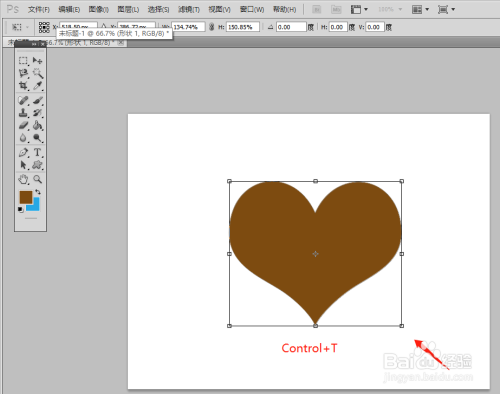Screen dimensions: 500x394
Task: Select the Brush tool
Action: [x=38, y=100]
